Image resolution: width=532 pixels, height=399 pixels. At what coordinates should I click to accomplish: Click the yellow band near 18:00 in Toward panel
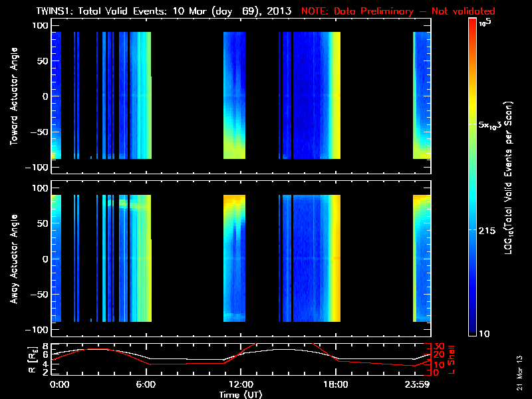pyautogui.click(x=336, y=96)
